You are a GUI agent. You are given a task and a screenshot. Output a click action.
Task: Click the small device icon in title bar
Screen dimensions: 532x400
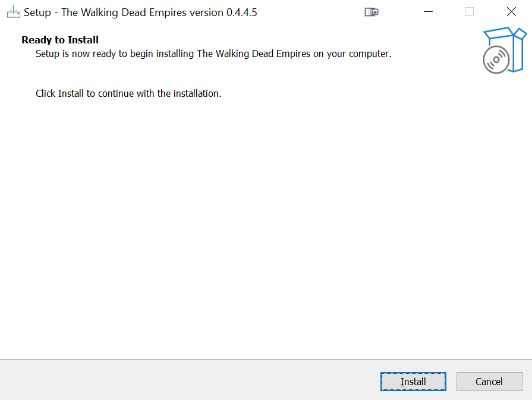point(371,12)
